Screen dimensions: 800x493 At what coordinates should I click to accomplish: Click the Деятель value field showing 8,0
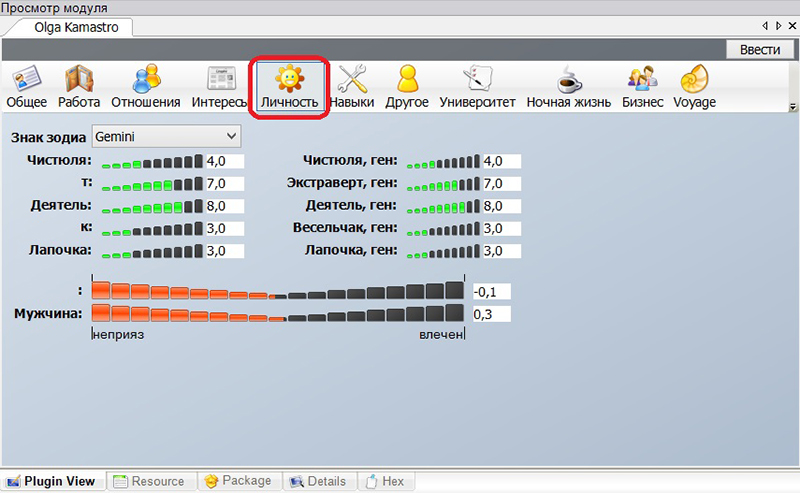tap(224, 205)
